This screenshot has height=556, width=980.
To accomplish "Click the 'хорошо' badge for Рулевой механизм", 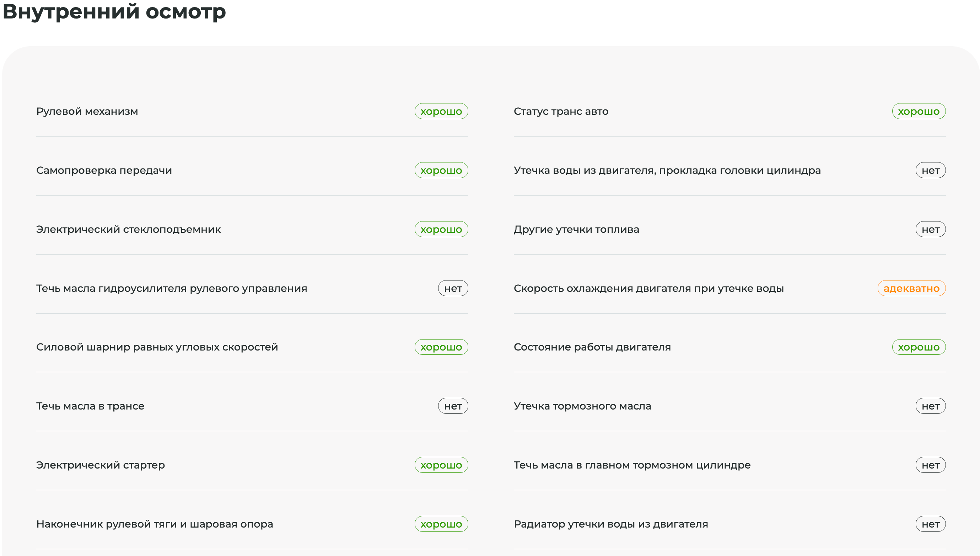I will (441, 111).
